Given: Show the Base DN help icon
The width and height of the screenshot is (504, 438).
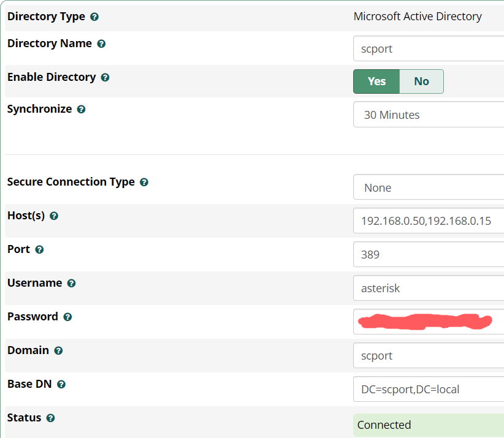Looking at the screenshot, I should [61, 385].
